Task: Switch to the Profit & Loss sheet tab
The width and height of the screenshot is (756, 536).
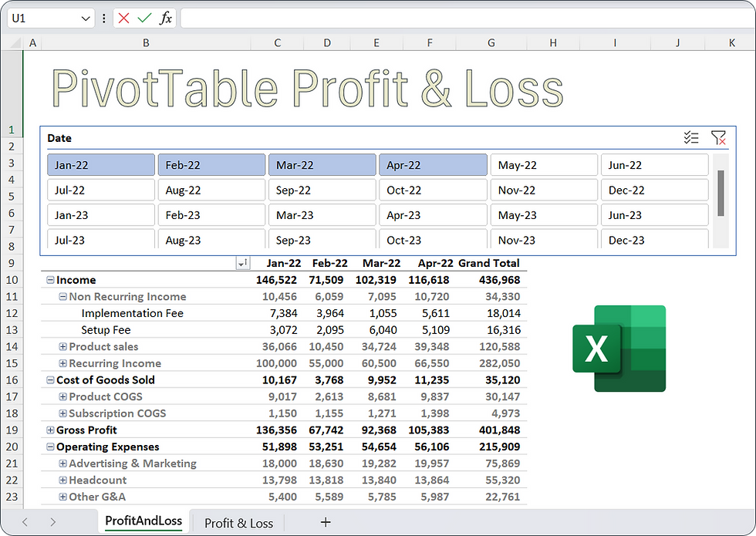Action: click(x=238, y=522)
